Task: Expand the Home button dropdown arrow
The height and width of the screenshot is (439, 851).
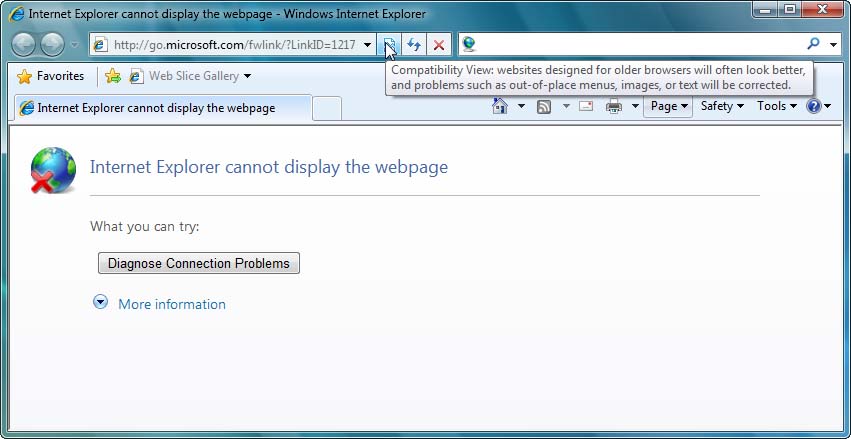Action: (521, 106)
